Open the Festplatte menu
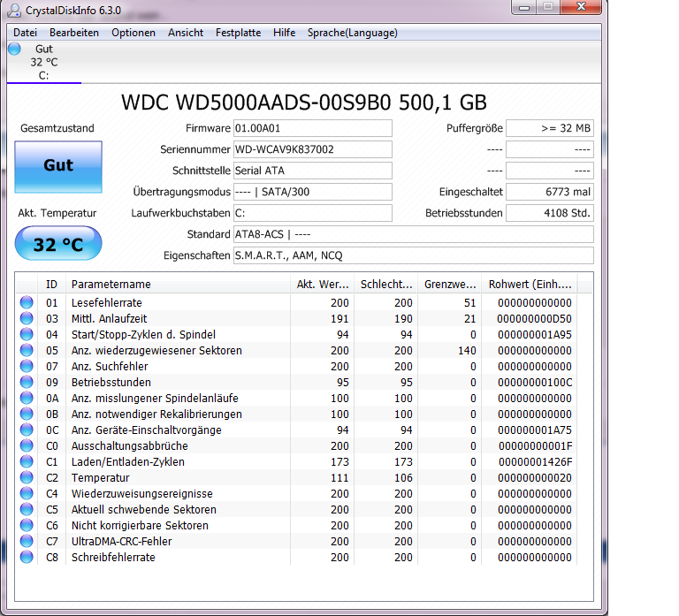 pos(238,33)
